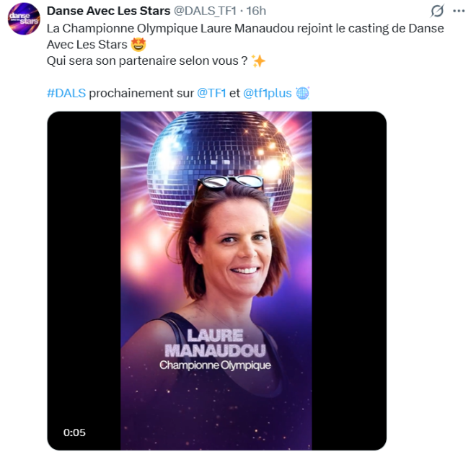Screen dimensions: 476x462
Task: Click the question line about her partner
Action: [x=147, y=61]
